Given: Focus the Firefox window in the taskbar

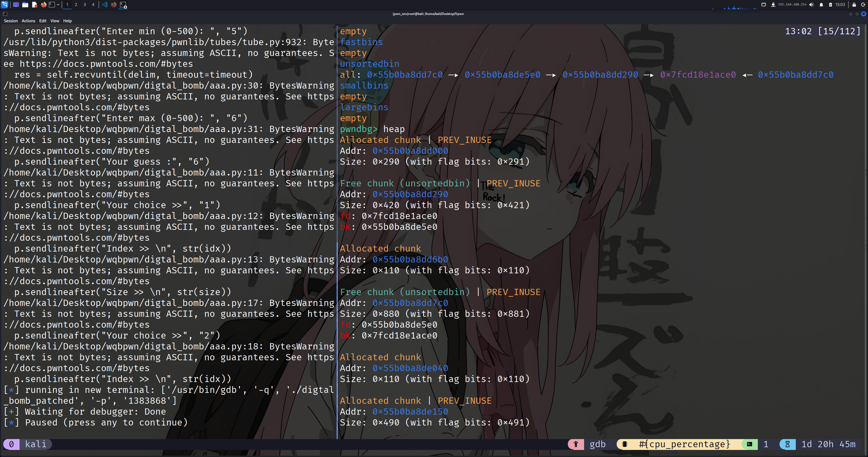Looking at the screenshot, I should (x=114, y=4).
